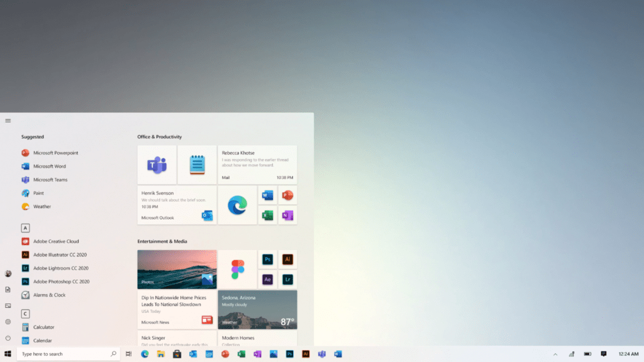The image size is (644, 362).
Task: Open the Lightroom small tile
Action: [x=287, y=280]
